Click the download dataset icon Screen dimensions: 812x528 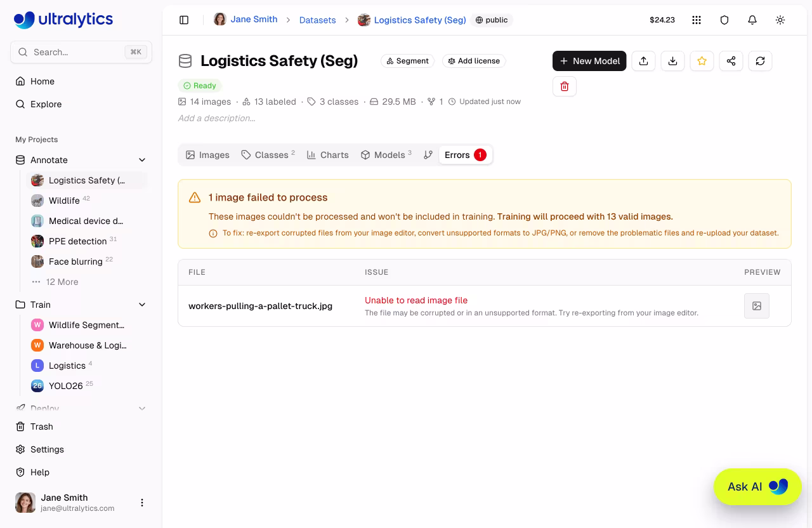click(672, 61)
